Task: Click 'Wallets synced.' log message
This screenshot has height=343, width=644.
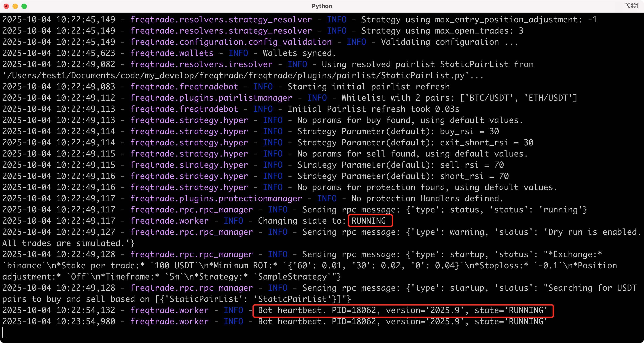Action: [299, 53]
